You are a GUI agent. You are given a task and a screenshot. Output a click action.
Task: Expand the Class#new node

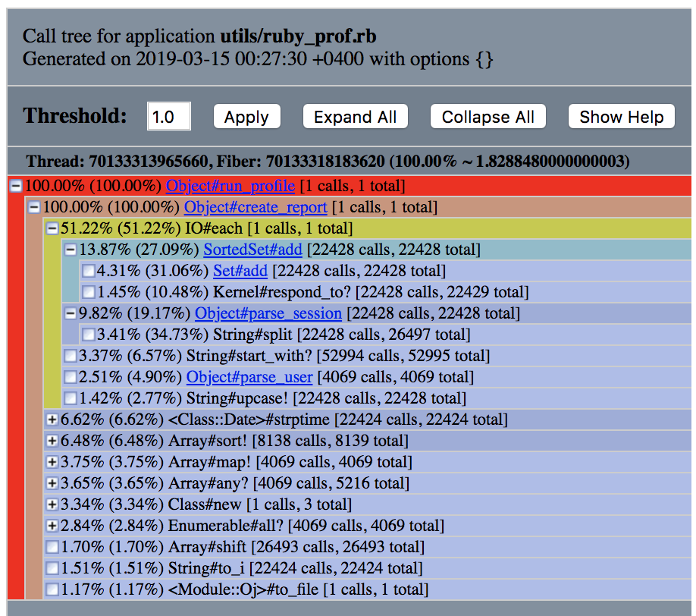click(x=52, y=504)
